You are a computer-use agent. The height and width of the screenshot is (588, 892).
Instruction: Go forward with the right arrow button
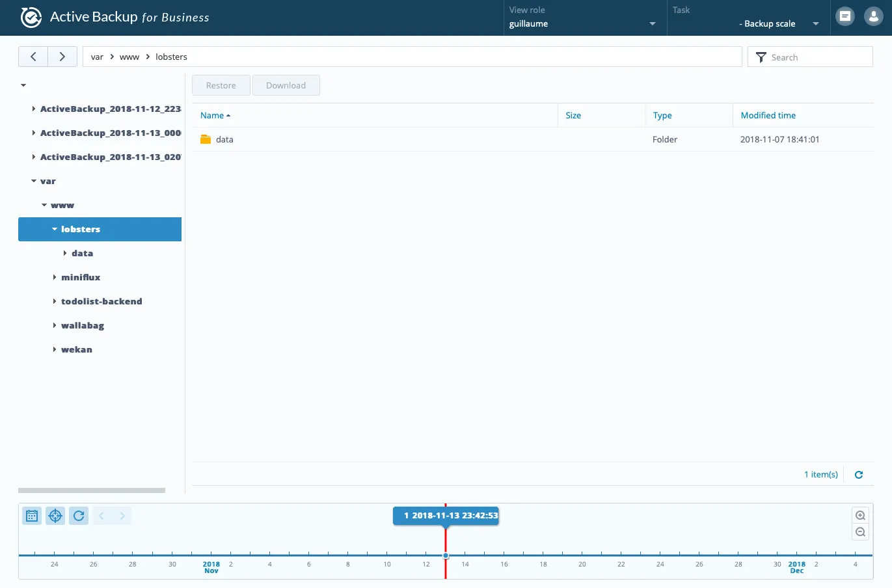[62, 57]
